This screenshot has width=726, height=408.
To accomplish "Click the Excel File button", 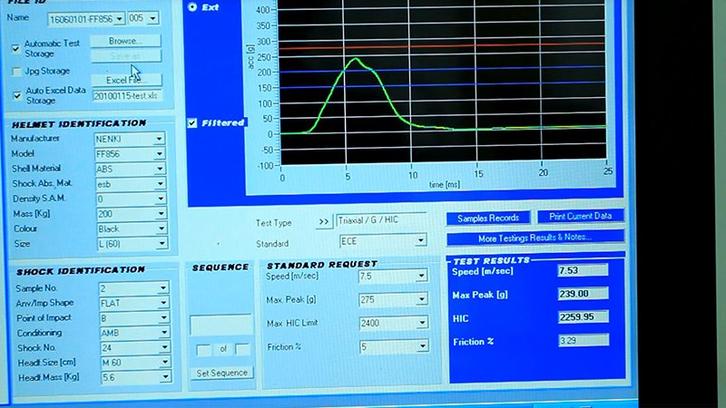I will [x=126, y=80].
